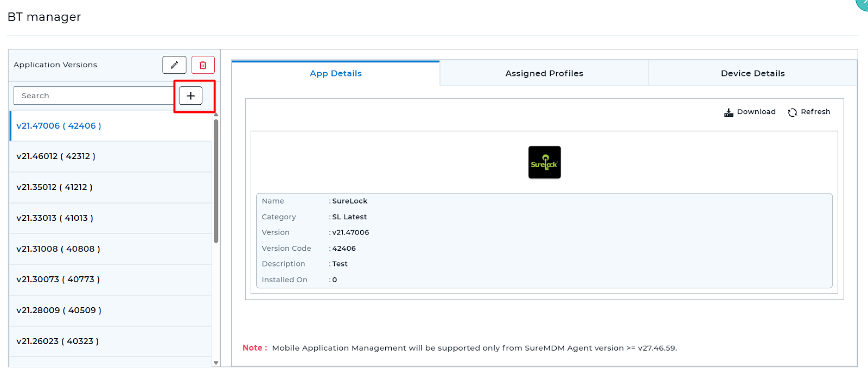
Task: Click the Name value SureLock
Action: (x=349, y=201)
